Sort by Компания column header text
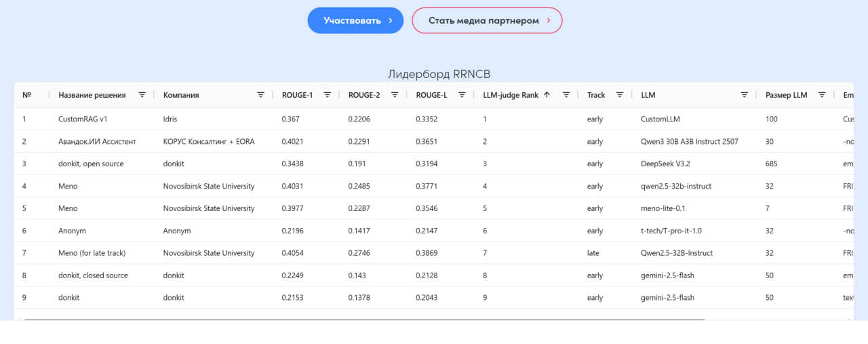The height and width of the screenshot is (344, 868). [x=180, y=95]
